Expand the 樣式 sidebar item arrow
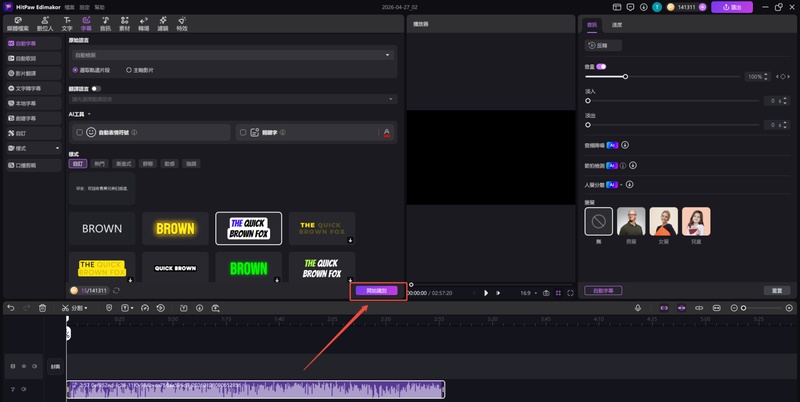The width and height of the screenshot is (800, 402). [57, 148]
